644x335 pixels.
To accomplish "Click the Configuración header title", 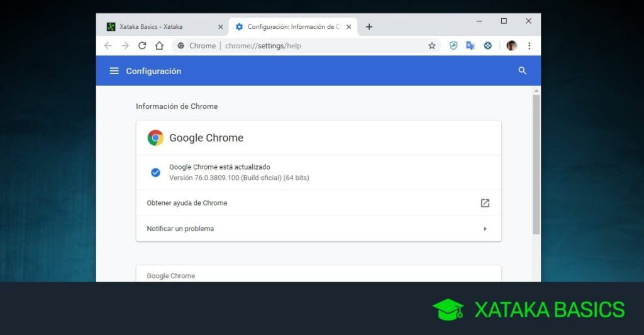I will [x=153, y=71].
